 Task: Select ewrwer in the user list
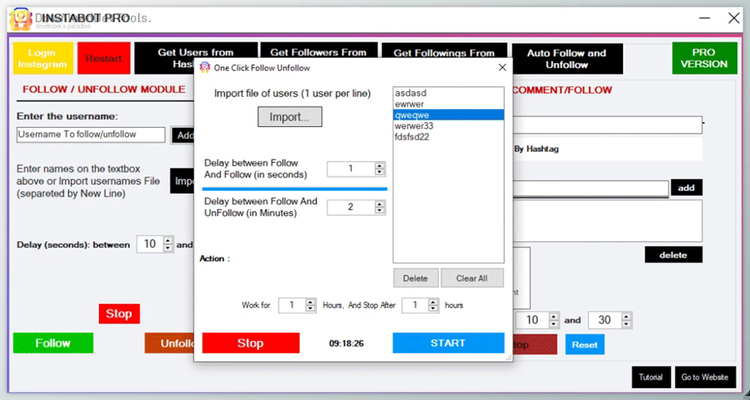tap(448, 104)
